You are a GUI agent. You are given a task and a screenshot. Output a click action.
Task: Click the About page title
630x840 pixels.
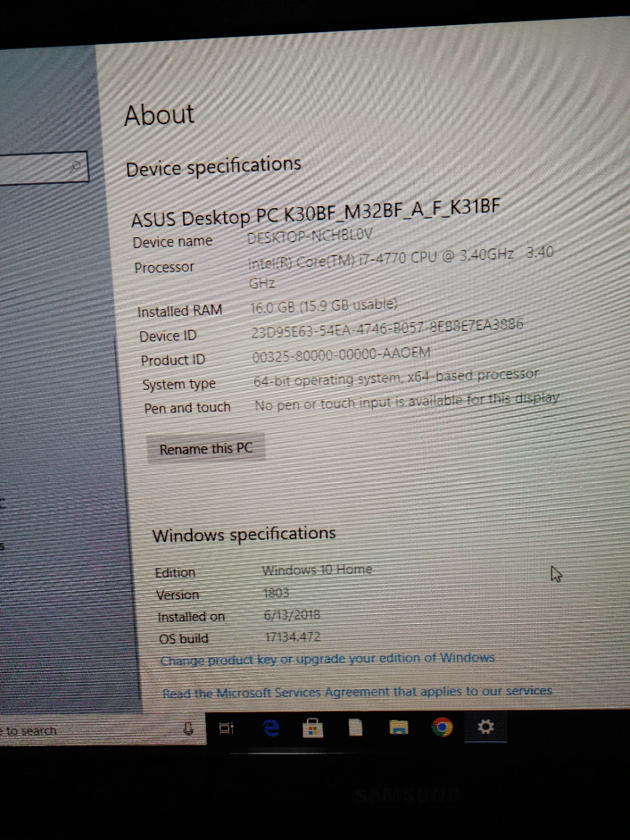(159, 115)
